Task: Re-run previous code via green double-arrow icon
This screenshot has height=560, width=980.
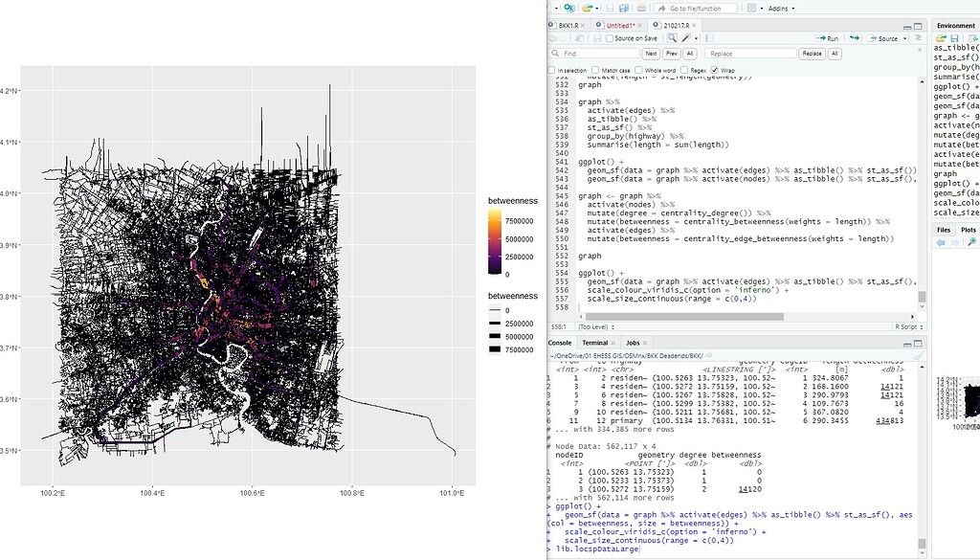Action: [x=854, y=38]
